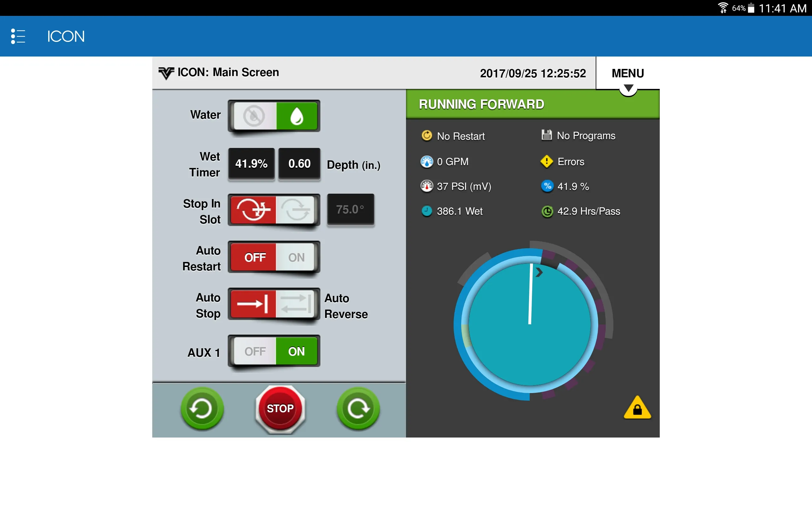Tap the yellow lock triangle icon
812x508 pixels.
click(637, 408)
